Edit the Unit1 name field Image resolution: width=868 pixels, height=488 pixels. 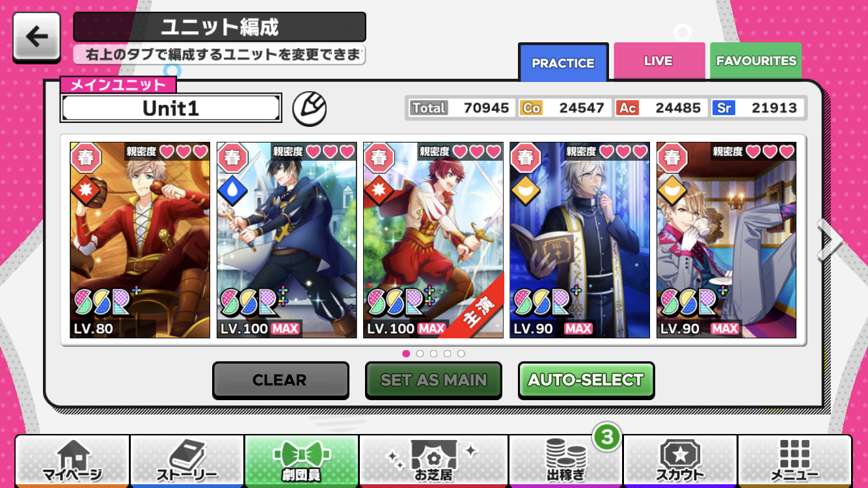point(170,108)
